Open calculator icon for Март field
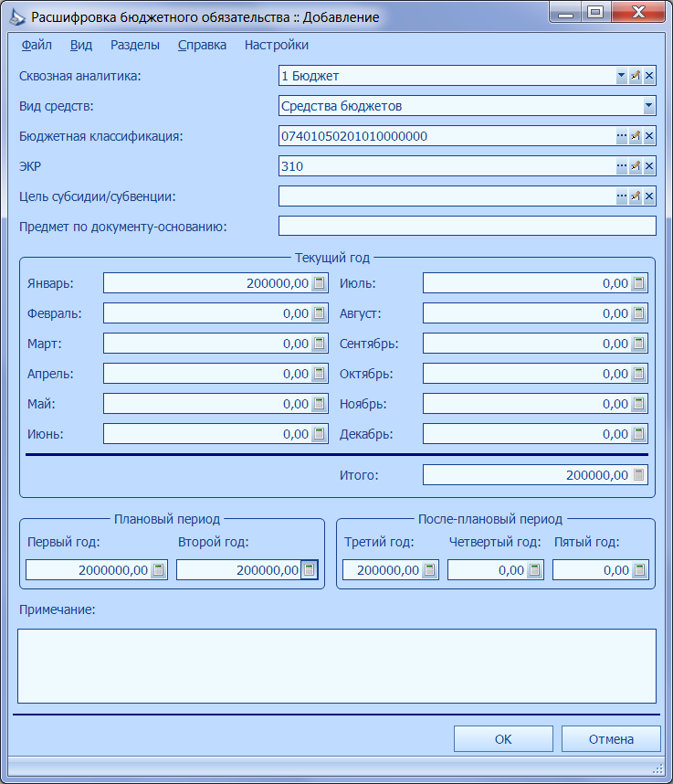The height and width of the screenshot is (784, 673). (x=319, y=344)
